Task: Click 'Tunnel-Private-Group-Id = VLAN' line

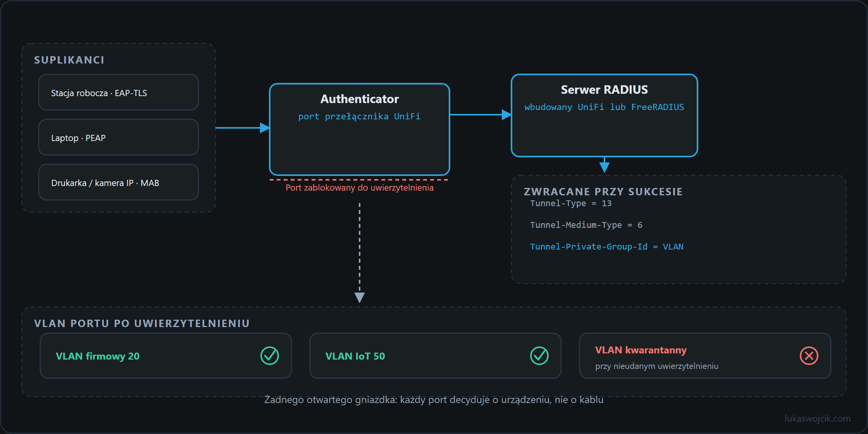Action: (607, 247)
